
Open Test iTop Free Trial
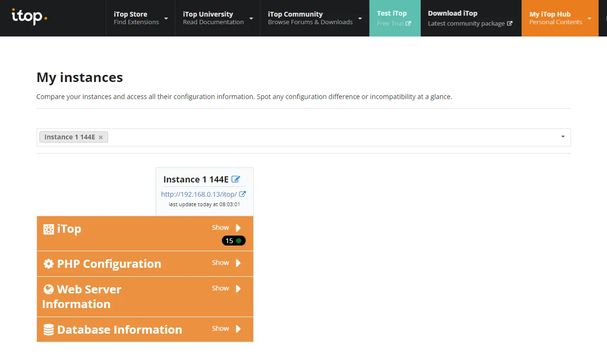pos(395,18)
